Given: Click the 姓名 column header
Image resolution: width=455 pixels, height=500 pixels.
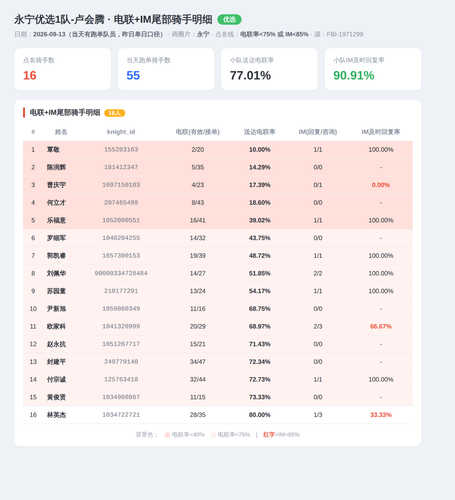Looking at the screenshot, I should tap(61, 132).
